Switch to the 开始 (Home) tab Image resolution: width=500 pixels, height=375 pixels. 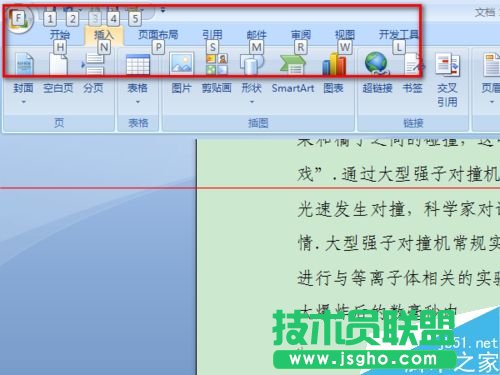click(60, 35)
